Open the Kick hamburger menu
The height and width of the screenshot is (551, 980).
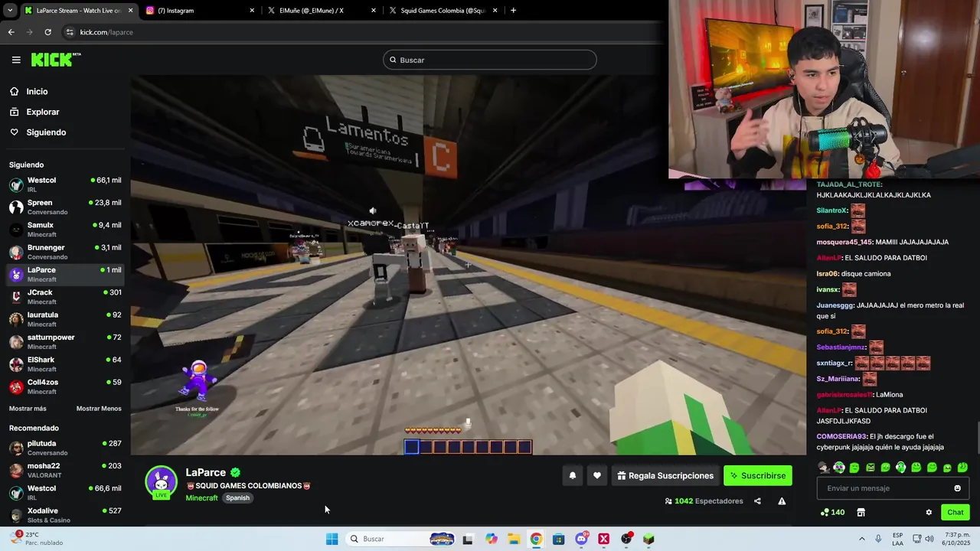pyautogui.click(x=16, y=60)
